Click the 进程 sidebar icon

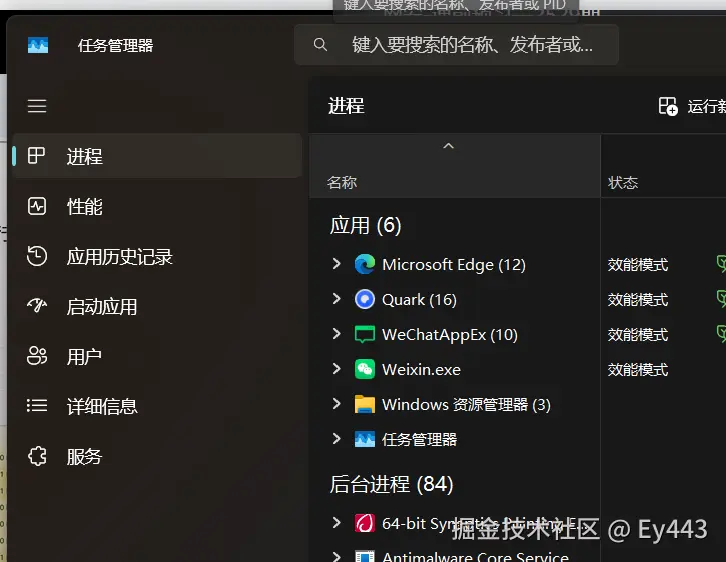click(x=36, y=156)
